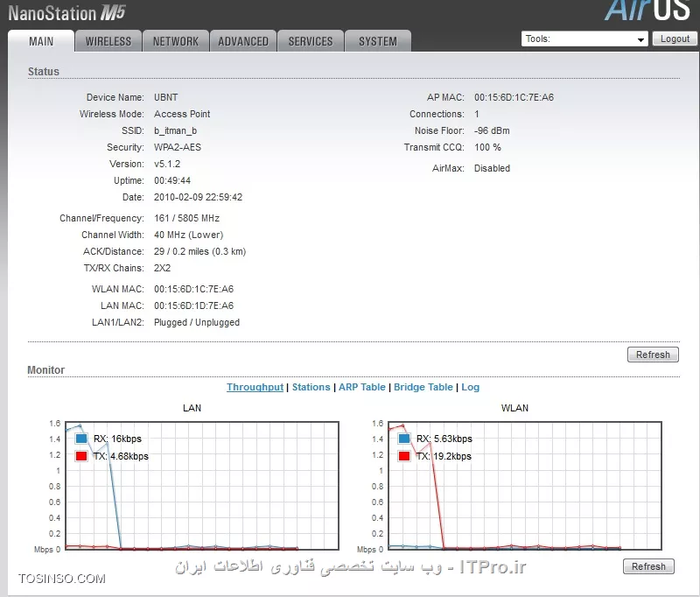The width and height of the screenshot is (700, 597).
Task: Open the Throughput monitor link
Action: click(255, 387)
